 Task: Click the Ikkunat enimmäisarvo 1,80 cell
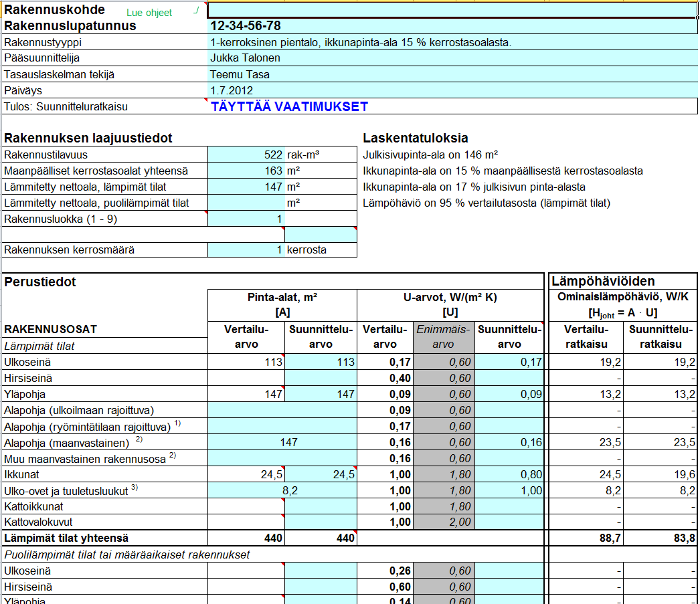(444, 474)
